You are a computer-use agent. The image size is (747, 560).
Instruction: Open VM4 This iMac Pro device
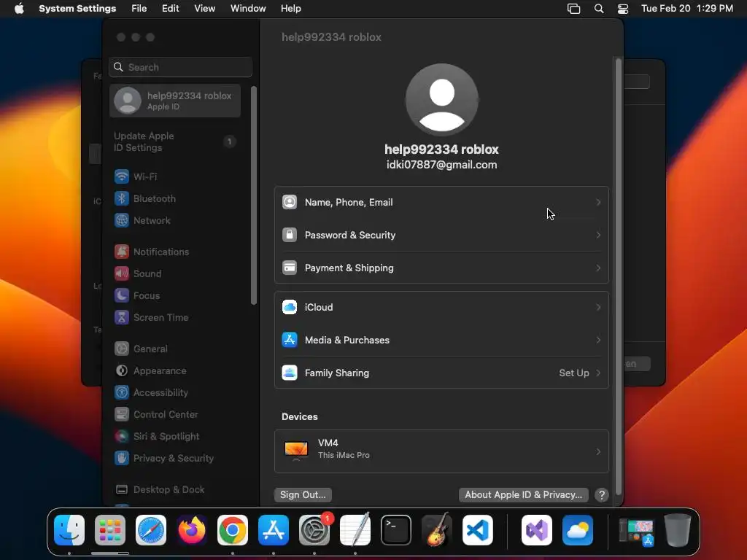pyautogui.click(x=441, y=451)
